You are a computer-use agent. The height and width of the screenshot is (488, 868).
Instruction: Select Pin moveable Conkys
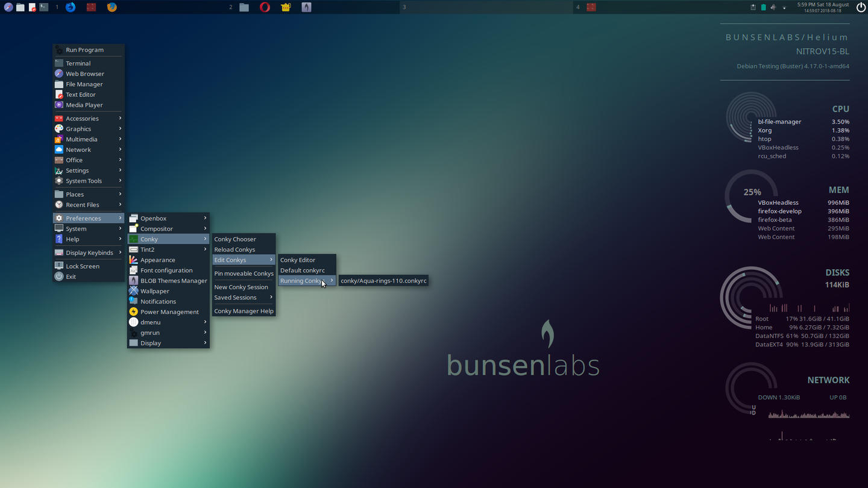(244, 274)
